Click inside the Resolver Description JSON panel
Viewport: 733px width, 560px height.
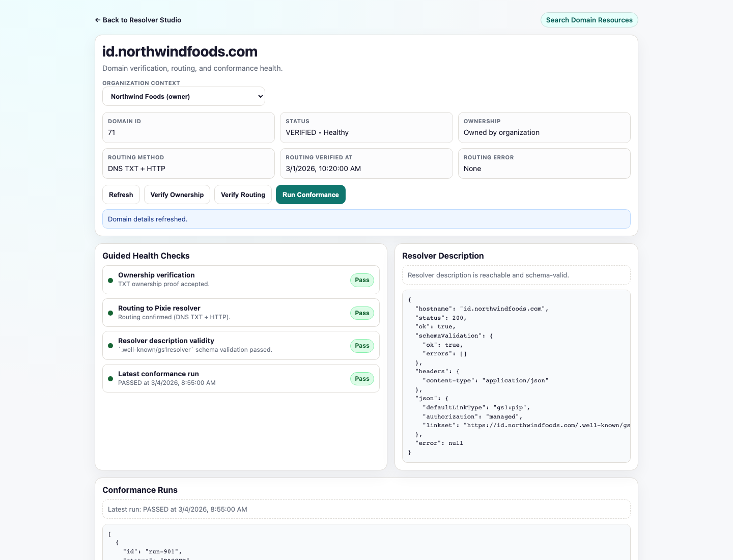tap(516, 377)
